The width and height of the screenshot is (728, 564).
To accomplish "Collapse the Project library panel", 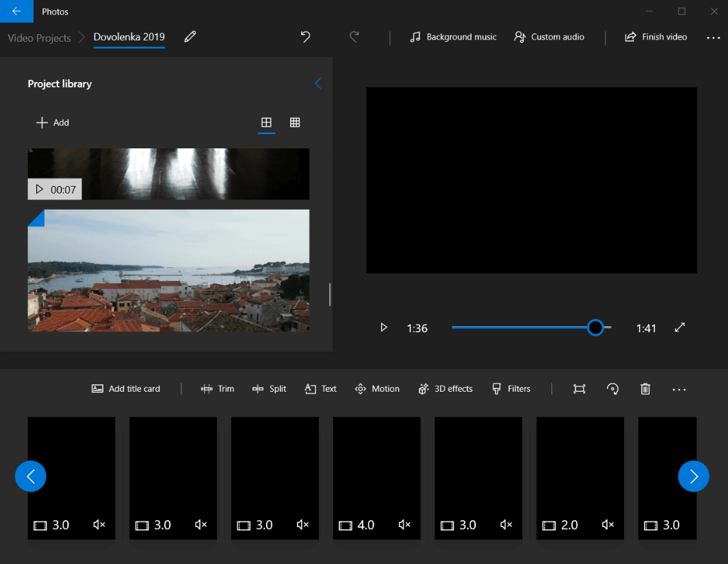I will coord(317,83).
